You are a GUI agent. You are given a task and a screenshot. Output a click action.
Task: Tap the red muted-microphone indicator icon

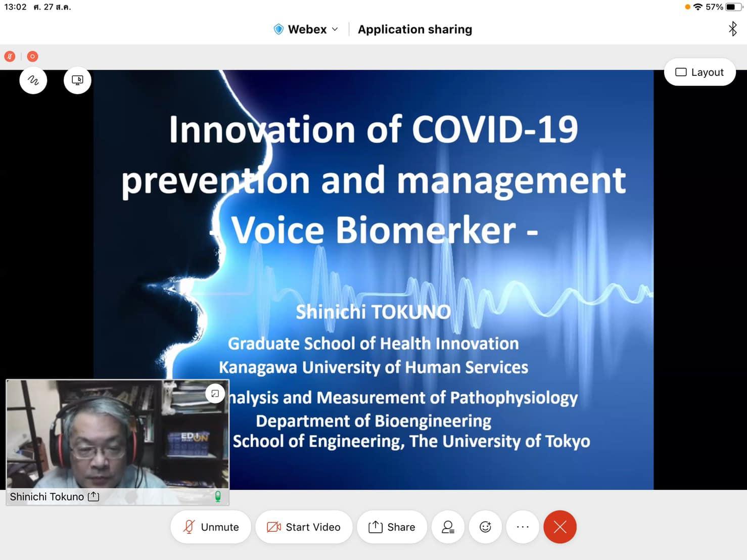click(x=10, y=57)
